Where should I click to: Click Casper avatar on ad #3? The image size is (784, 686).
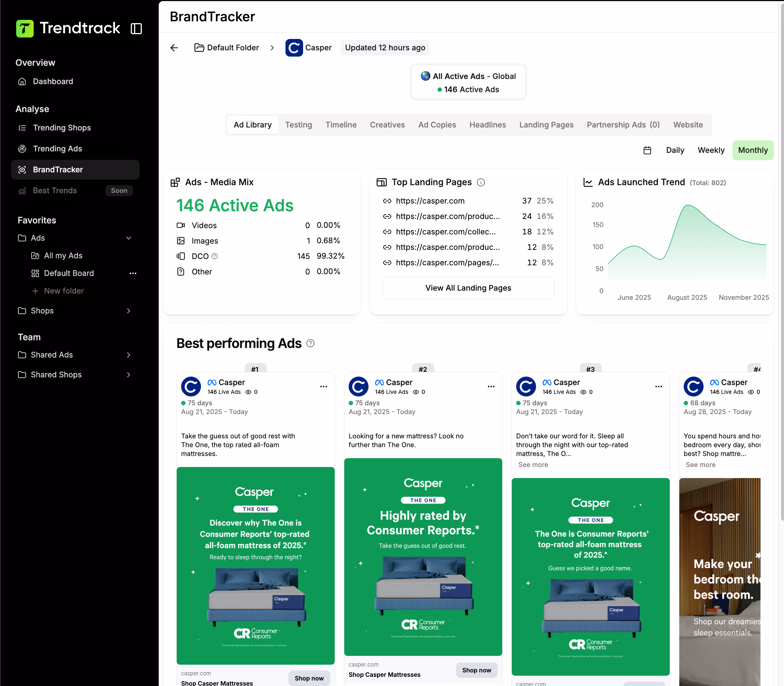[x=526, y=387]
